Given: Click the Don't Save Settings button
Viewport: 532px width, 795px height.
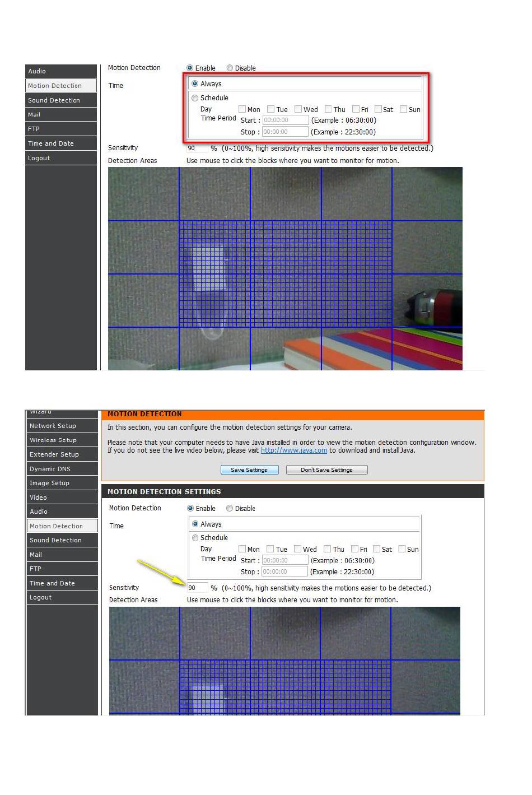Looking at the screenshot, I should coord(326,470).
